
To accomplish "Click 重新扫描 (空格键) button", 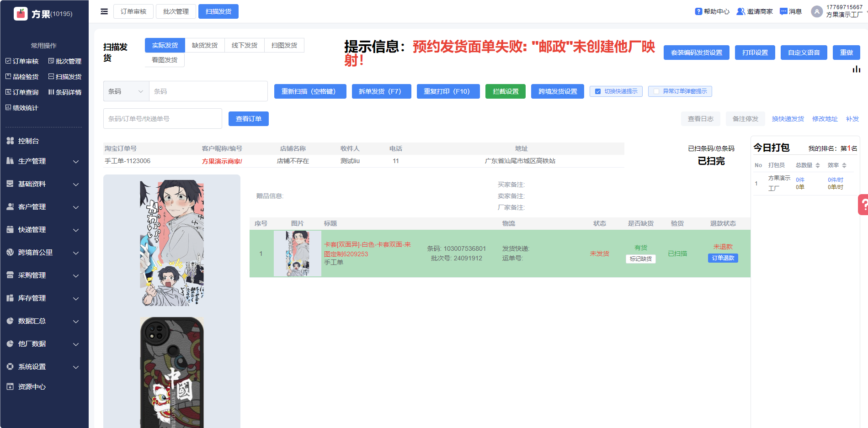I will (310, 91).
